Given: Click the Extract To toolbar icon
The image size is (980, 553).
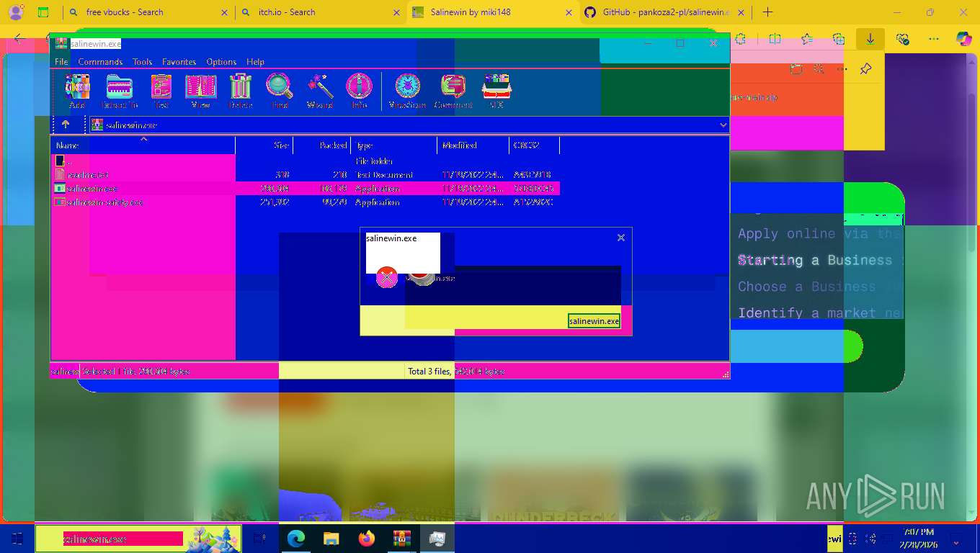Looking at the screenshot, I should pos(119,91).
